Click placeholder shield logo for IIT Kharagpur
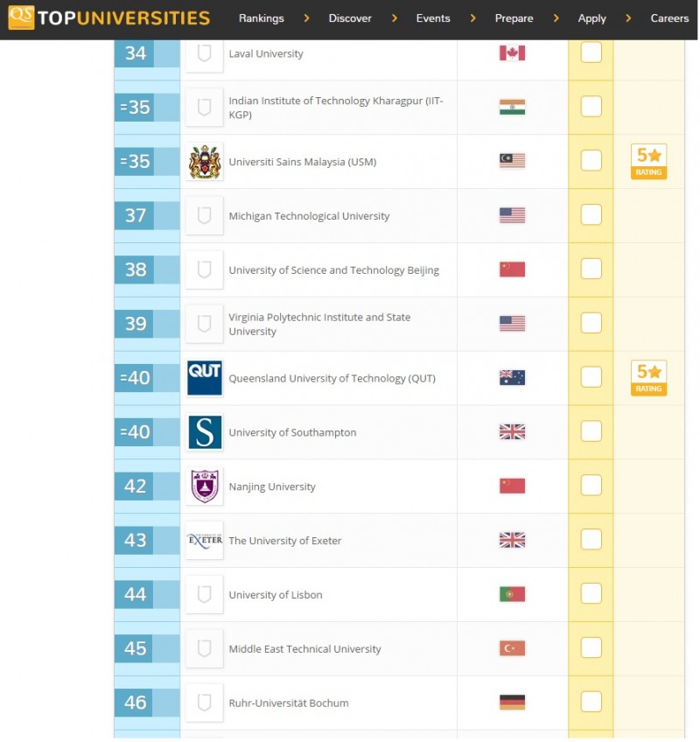The width and height of the screenshot is (700, 742). (x=204, y=108)
